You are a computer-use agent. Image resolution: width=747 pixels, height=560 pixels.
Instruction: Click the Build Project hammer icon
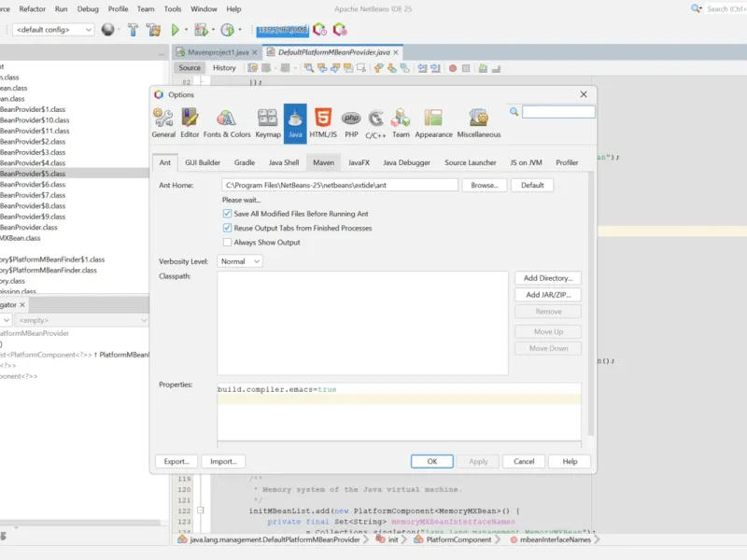pyautogui.click(x=133, y=30)
